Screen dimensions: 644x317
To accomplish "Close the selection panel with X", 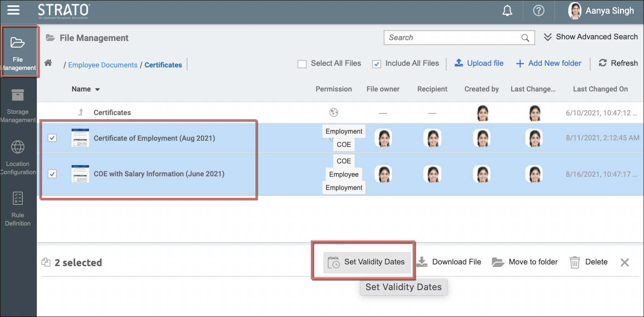I will [625, 262].
